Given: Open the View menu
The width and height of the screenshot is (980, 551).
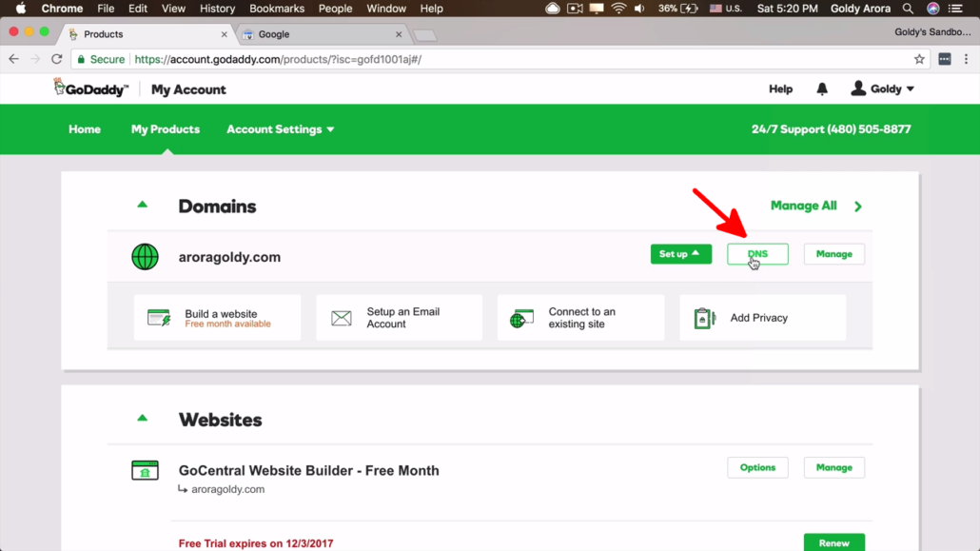Looking at the screenshot, I should pyautogui.click(x=173, y=9).
